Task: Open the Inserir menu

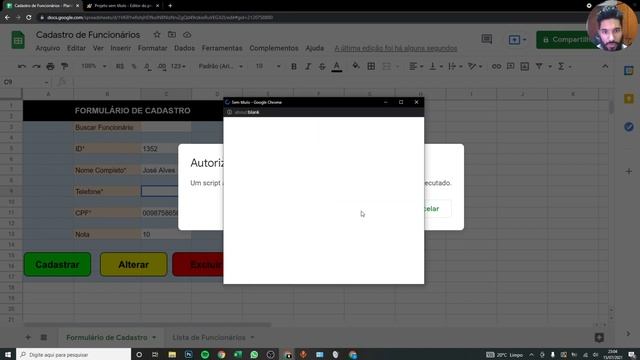Action: pos(120,48)
